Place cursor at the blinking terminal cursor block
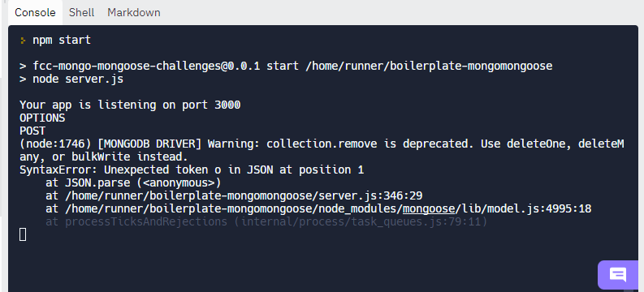Viewport: 644px width, 292px height. pos(23,234)
